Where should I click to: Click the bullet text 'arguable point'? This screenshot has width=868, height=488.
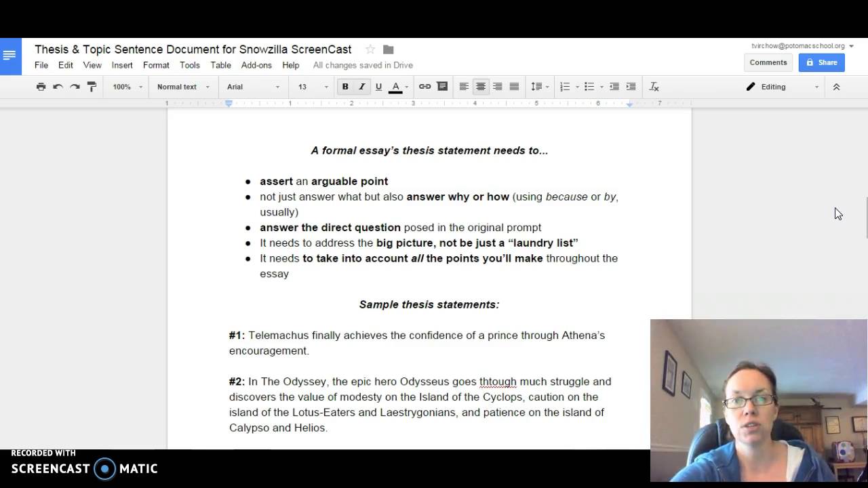click(x=349, y=182)
